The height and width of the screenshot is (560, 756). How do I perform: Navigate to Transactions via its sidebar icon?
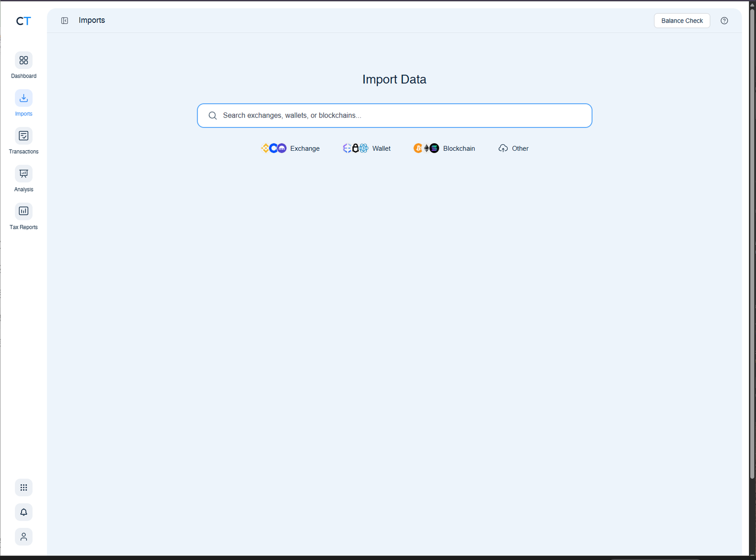[24, 136]
